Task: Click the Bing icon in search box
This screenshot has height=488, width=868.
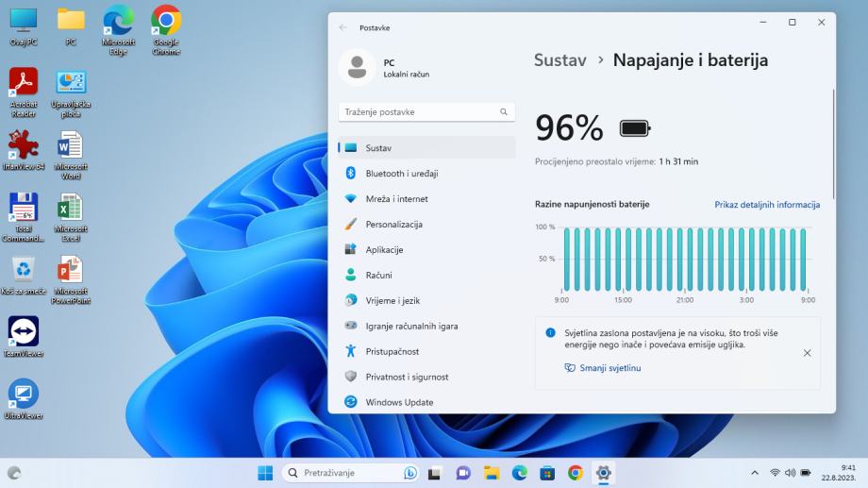Action: pos(410,473)
